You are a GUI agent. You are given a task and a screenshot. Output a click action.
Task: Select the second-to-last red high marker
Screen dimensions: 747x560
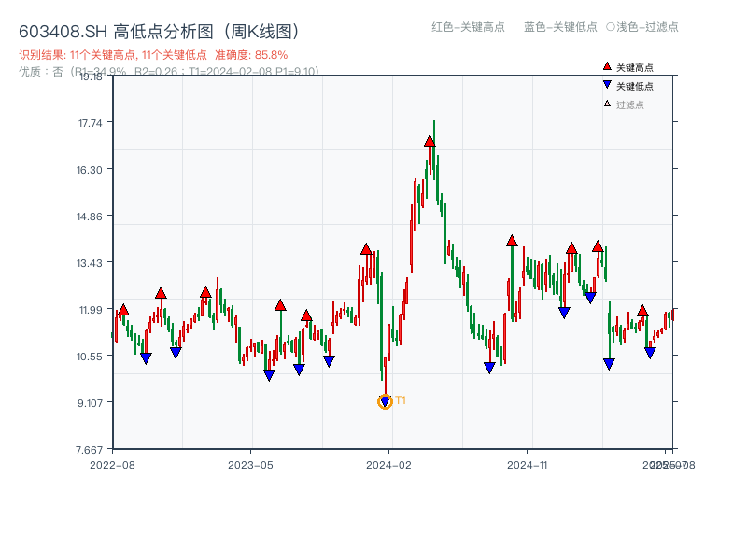pos(598,246)
